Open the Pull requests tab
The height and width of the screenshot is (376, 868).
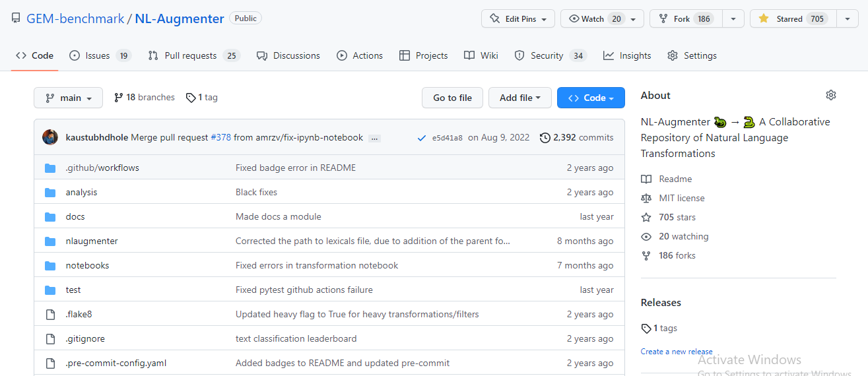click(x=193, y=55)
